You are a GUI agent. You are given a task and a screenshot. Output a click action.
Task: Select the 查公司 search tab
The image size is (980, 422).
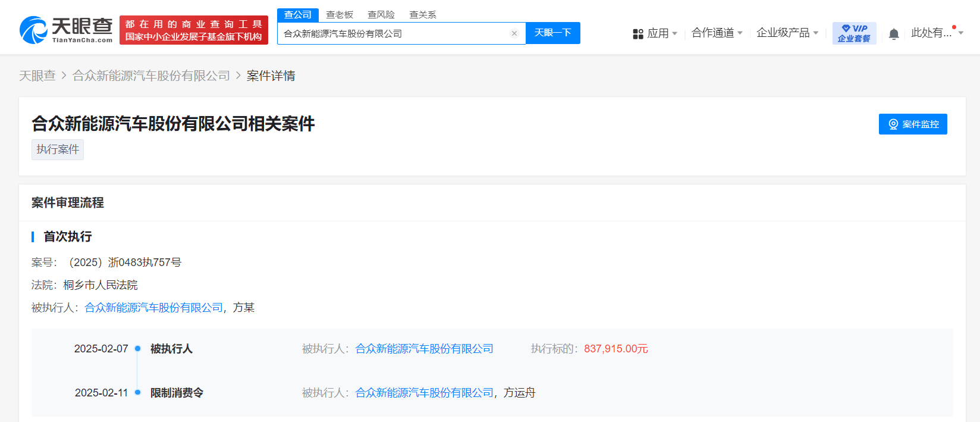(298, 15)
